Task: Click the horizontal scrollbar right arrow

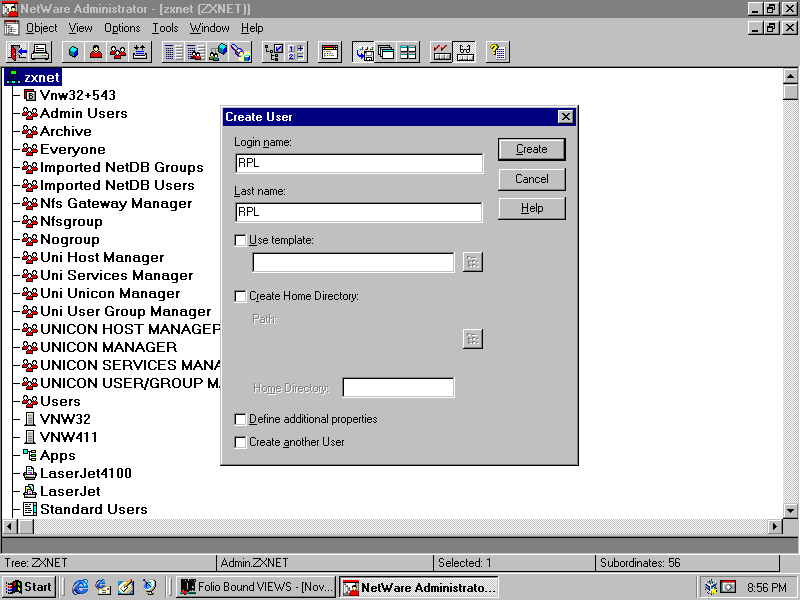Action: coord(775,526)
